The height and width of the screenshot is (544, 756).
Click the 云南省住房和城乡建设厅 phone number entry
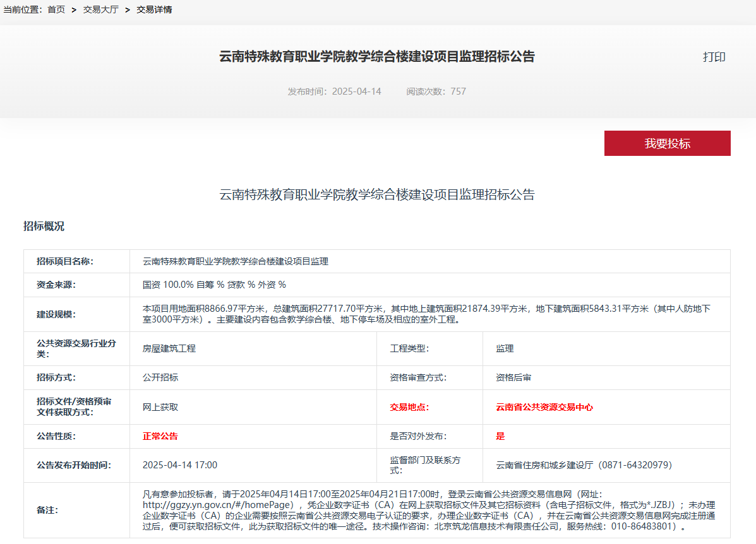pyautogui.click(x=584, y=465)
